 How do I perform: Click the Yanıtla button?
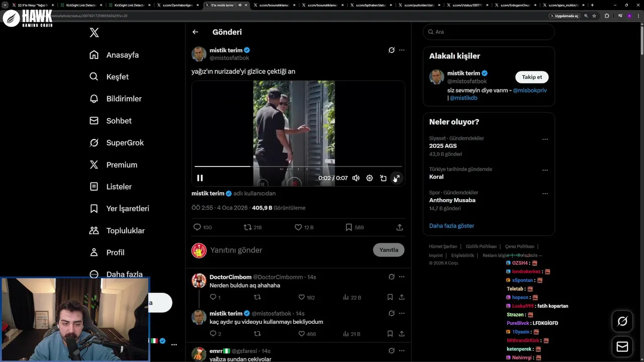coord(388,250)
